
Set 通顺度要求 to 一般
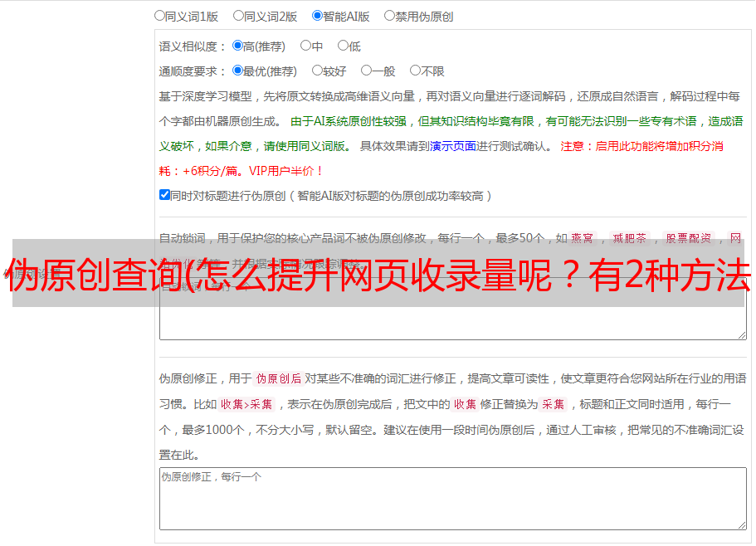367,71
